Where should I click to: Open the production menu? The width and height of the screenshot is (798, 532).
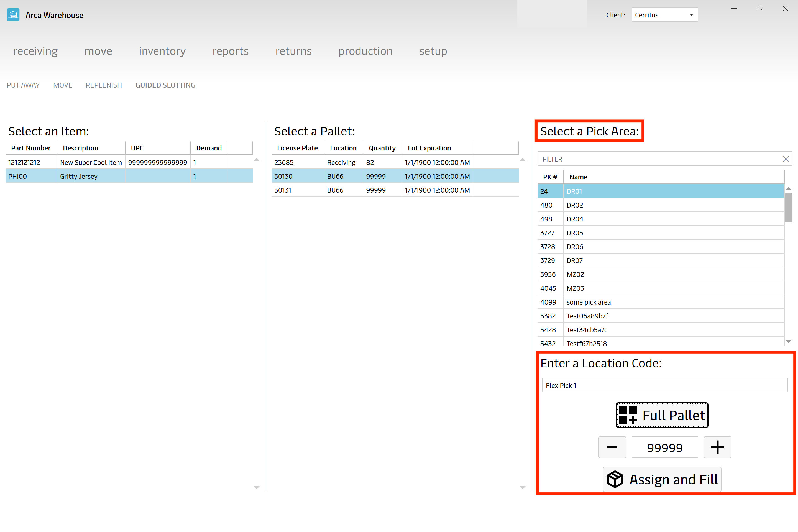tap(365, 51)
